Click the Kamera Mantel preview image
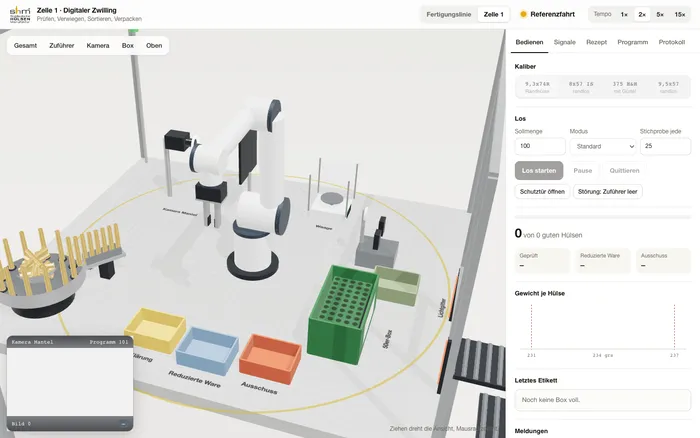This screenshot has height=438, width=700. click(70, 382)
